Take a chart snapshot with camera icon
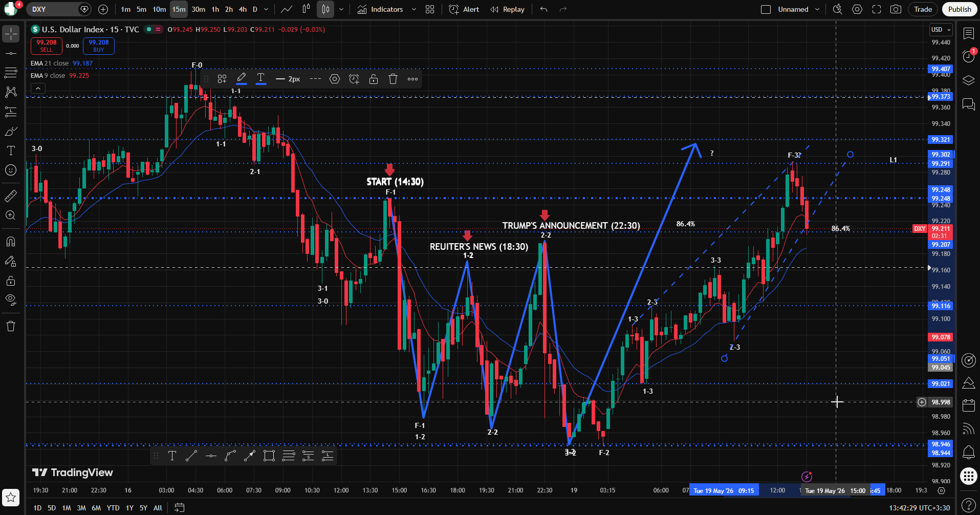Image resolution: width=980 pixels, height=515 pixels. 896,9
